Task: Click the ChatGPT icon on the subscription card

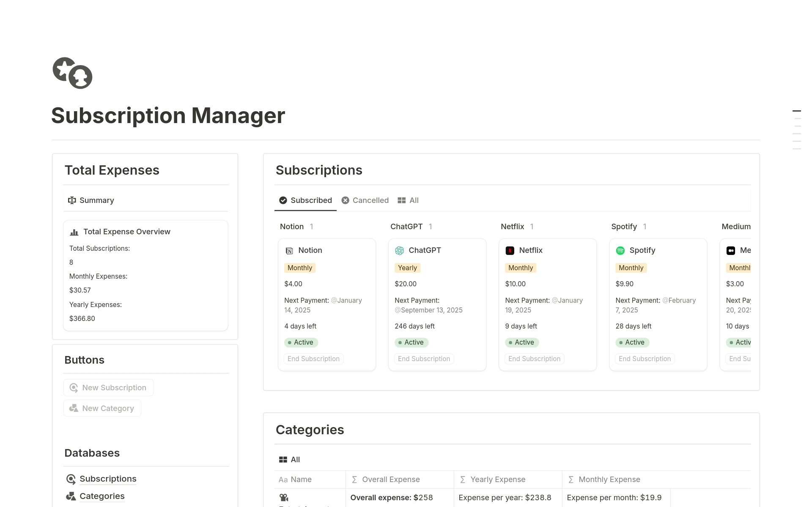Action: [x=399, y=250]
